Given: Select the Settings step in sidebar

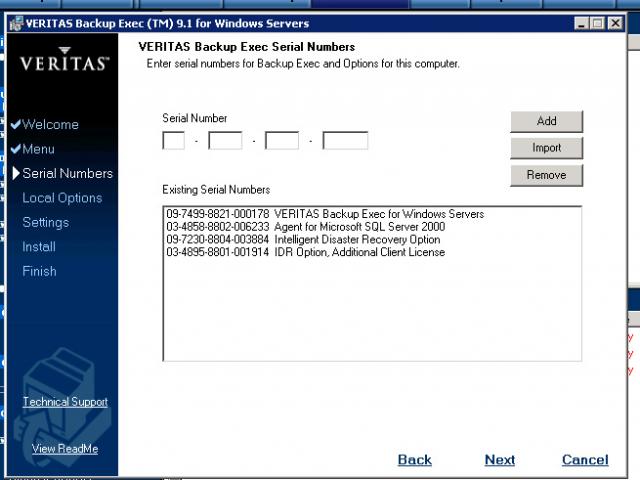Looking at the screenshot, I should 46,222.
